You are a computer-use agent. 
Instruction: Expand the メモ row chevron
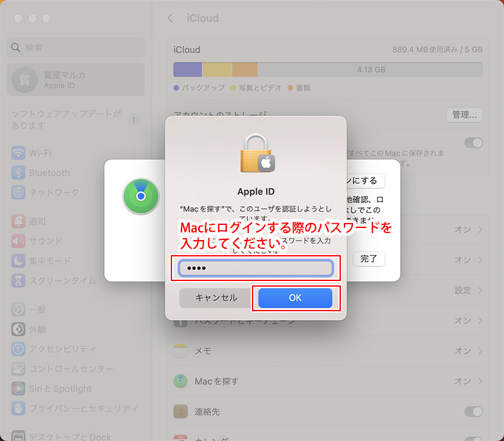tap(481, 351)
